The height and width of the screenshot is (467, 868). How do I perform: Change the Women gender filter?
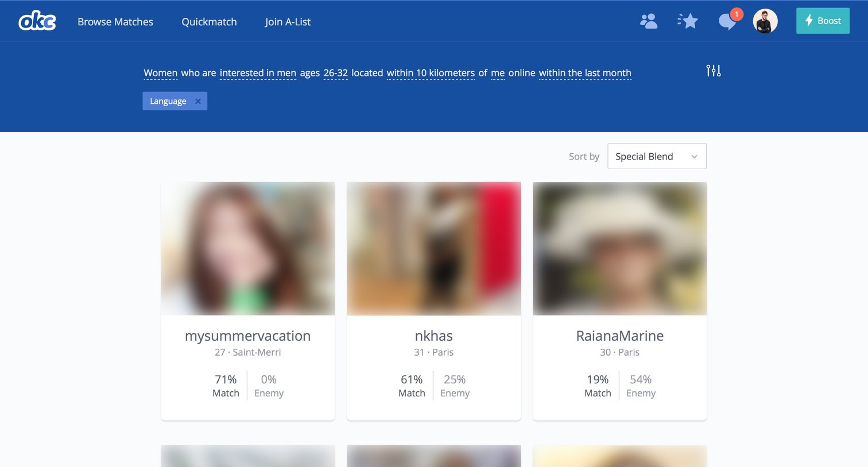pyautogui.click(x=160, y=73)
